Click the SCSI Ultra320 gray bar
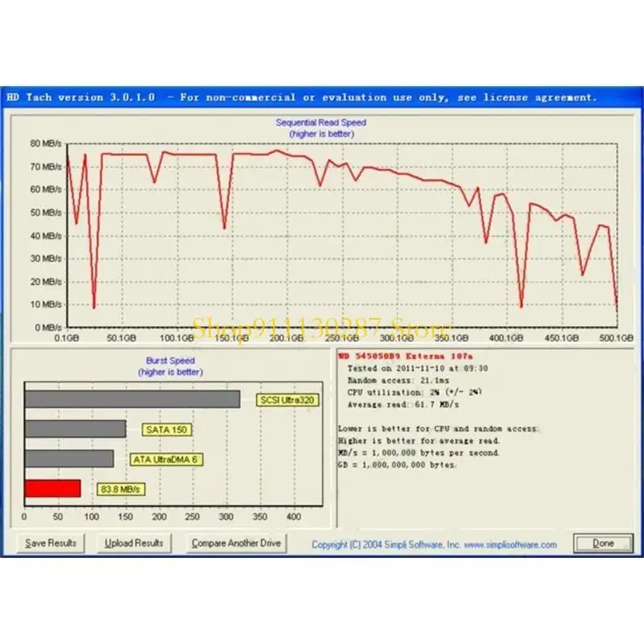Image resolution: width=644 pixels, height=644 pixels. click(132, 399)
